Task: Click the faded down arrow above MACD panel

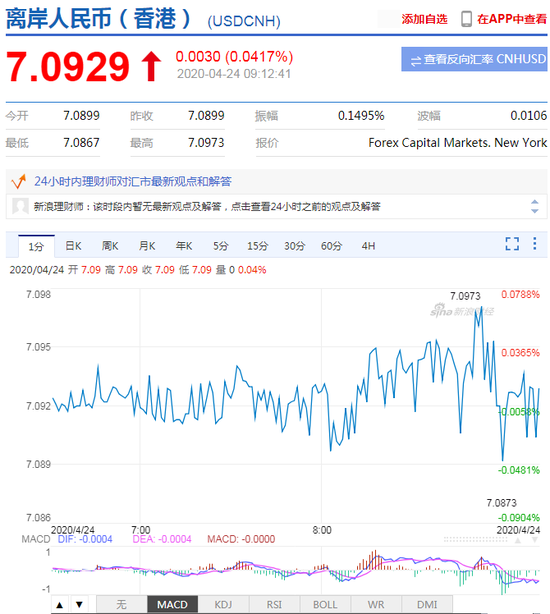Action: tap(535, 540)
